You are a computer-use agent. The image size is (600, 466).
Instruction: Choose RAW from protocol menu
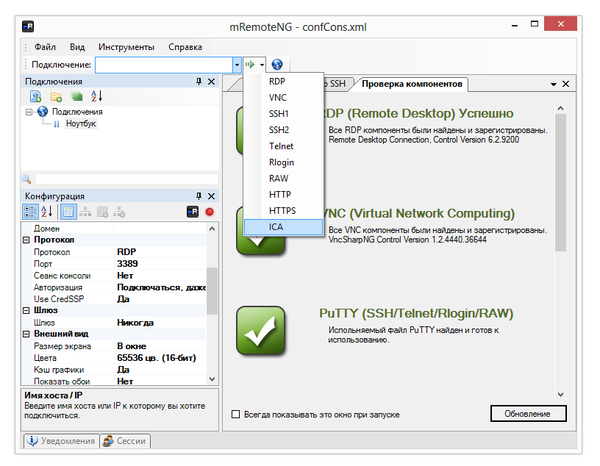284,178
